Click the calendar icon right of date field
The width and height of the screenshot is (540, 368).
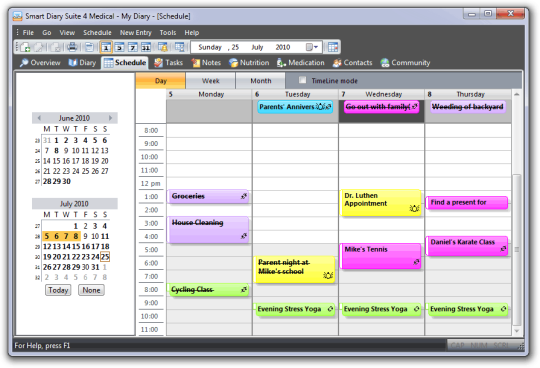[x=333, y=47]
